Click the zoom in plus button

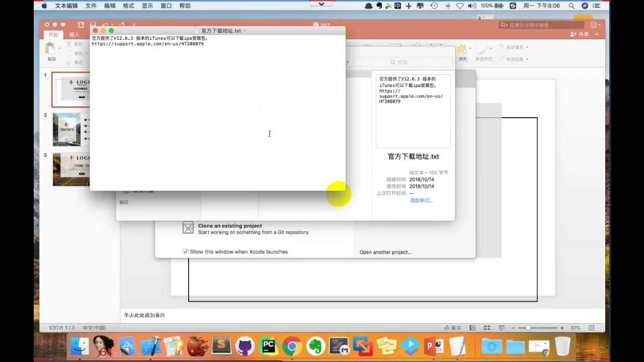562,328
